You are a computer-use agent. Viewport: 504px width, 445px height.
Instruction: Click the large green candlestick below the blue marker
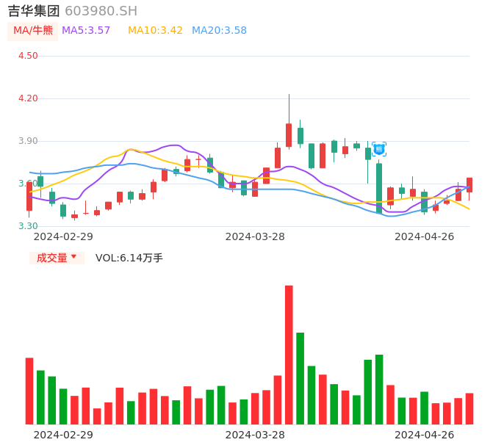coord(379,188)
